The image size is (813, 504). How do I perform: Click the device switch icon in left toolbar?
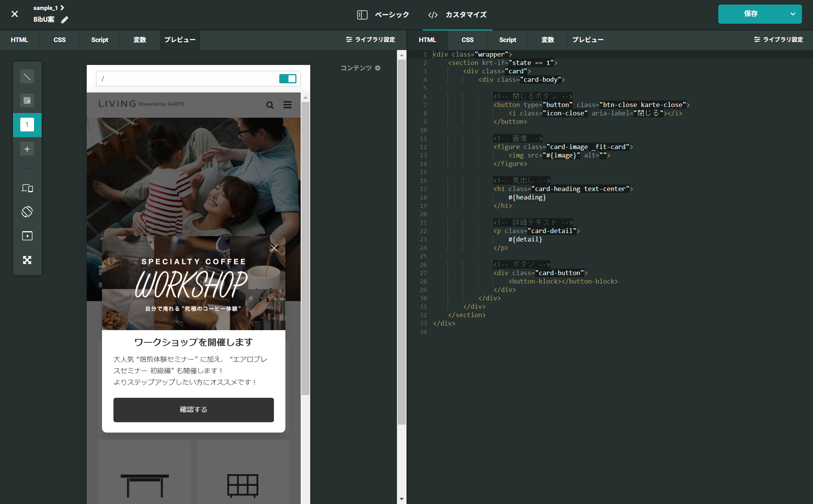click(x=27, y=188)
